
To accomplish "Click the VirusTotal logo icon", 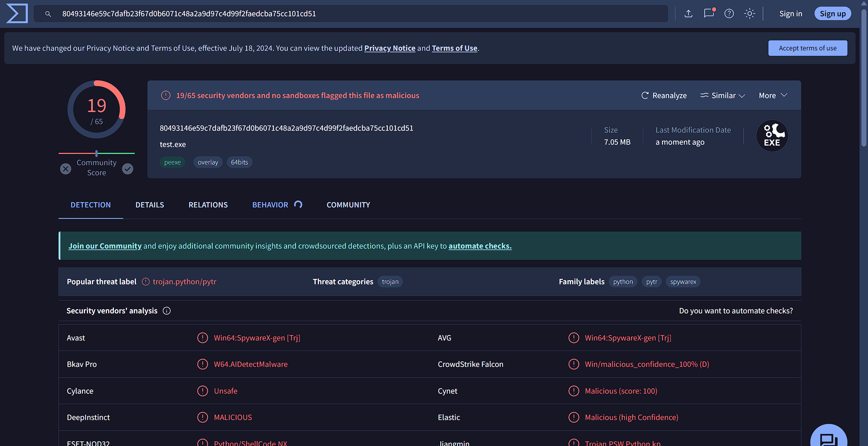I will [x=17, y=14].
